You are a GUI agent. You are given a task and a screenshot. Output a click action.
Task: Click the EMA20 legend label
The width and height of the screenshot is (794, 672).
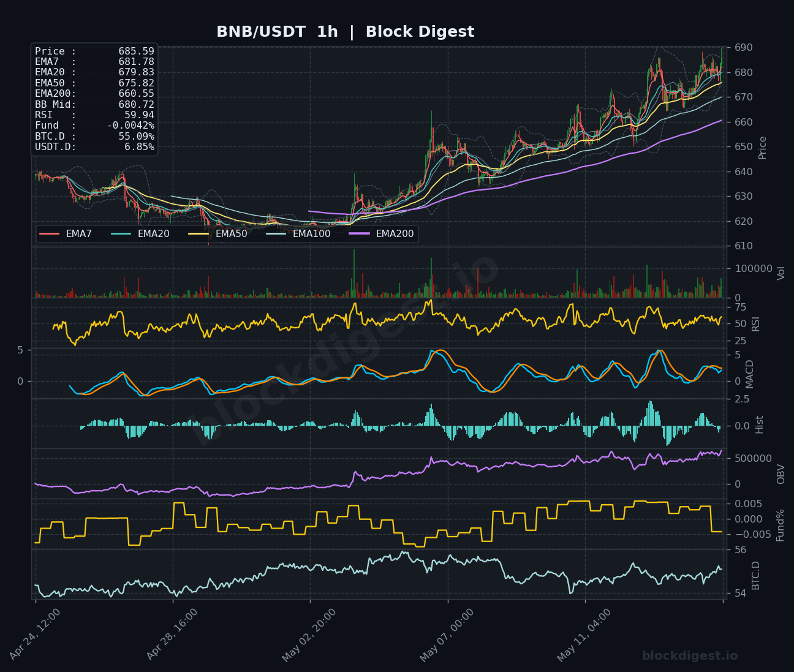(x=154, y=234)
